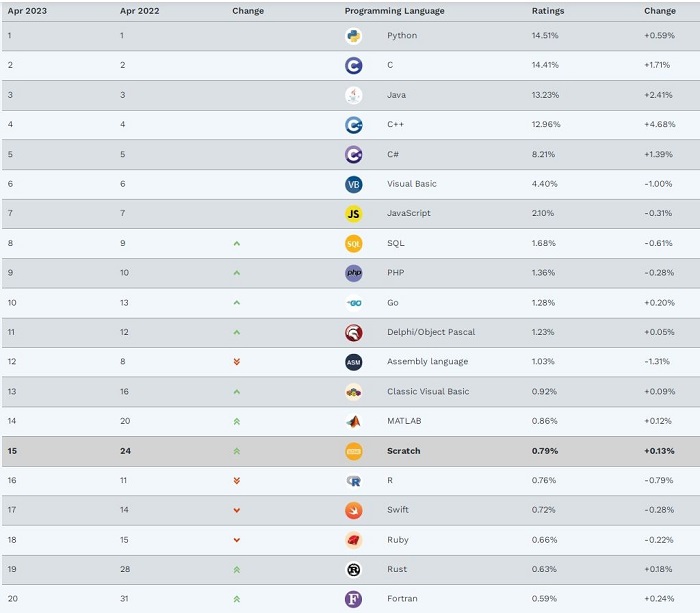
Task: Click the Delphi/Object Pascal text
Action: (431, 332)
